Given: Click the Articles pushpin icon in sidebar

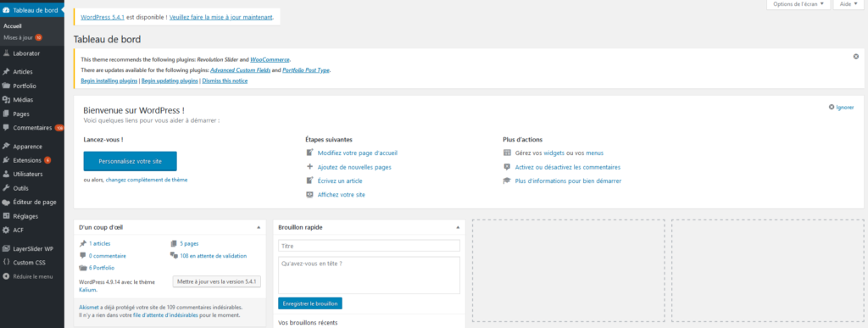Looking at the screenshot, I should 6,71.
